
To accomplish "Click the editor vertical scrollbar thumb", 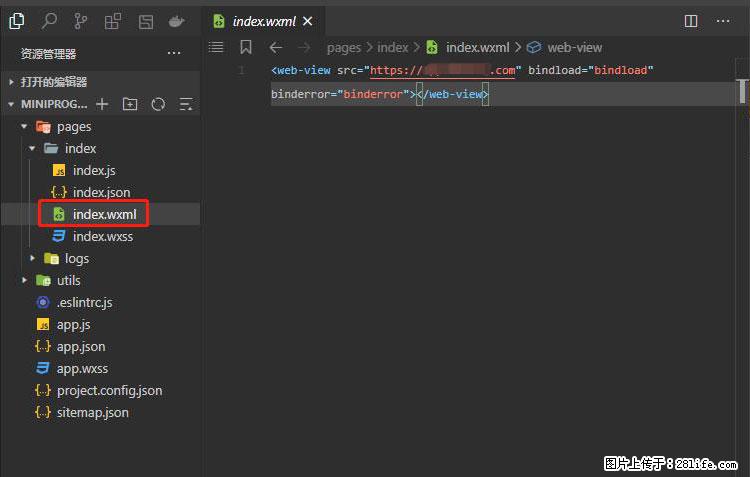I will [x=743, y=90].
